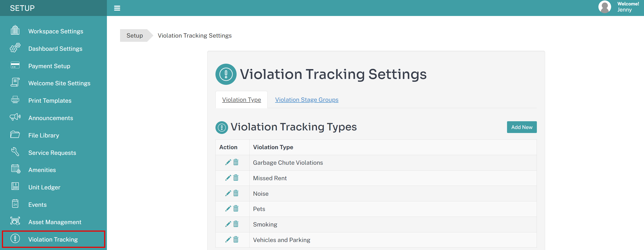Click the Vehicles and Parking cell
Screen dimensions: 644x250
pyautogui.click(x=393, y=240)
